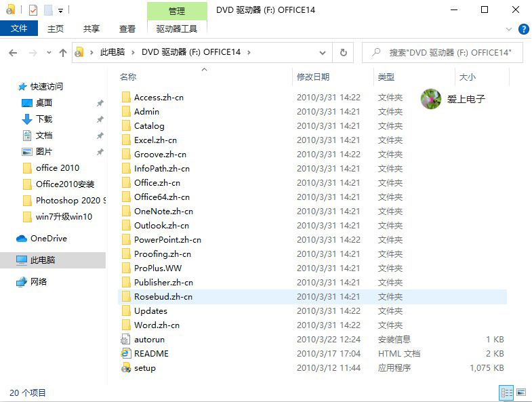Image resolution: width=532 pixels, height=402 pixels.
Task: Click the pin icon next to 下载
Action: 100,119
